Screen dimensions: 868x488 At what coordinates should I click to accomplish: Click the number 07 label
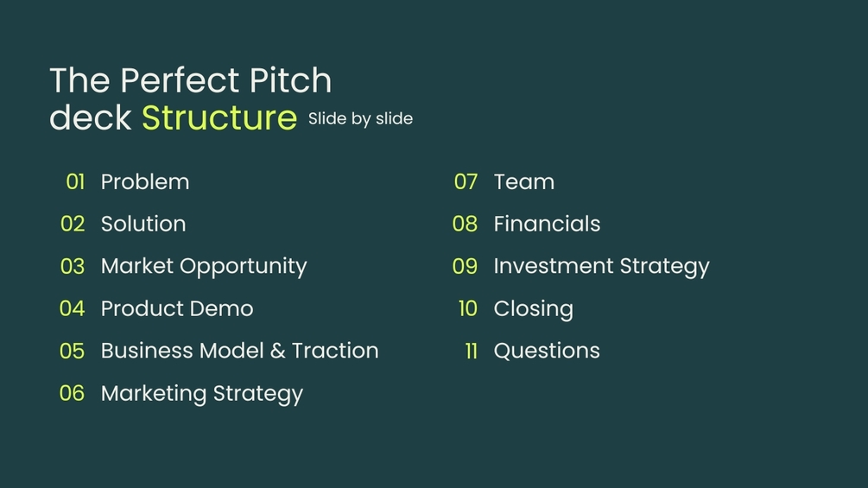click(x=466, y=182)
